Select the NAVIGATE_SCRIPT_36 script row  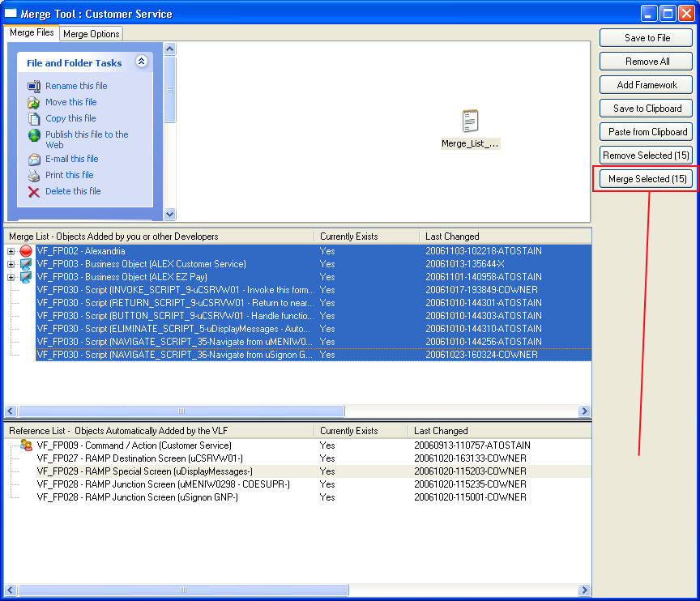(314, 355)
